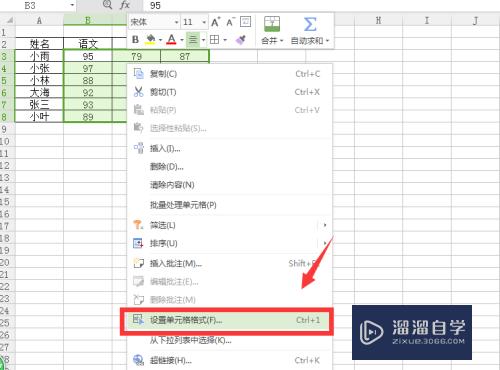Screen dimensions: 500x370
Task: Click the merge cells icon
Action: click(272, 24)
